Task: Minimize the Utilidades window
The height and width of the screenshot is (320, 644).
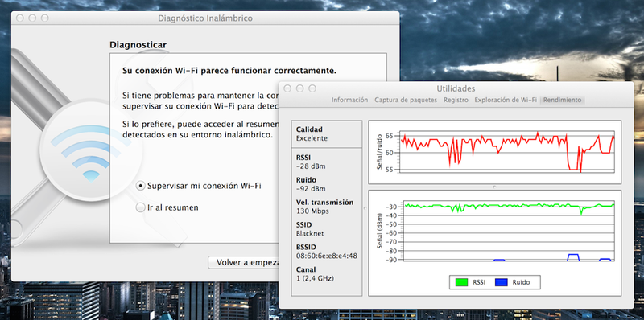Action: pyautogui.click(x=299, y=88)
